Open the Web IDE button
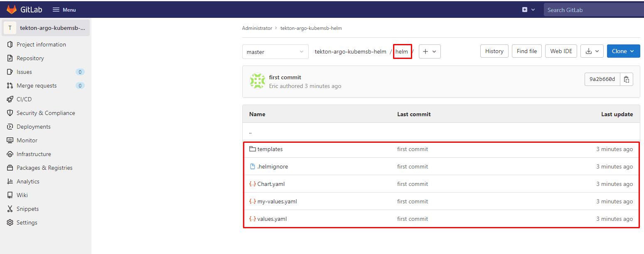 pos(561,51)
